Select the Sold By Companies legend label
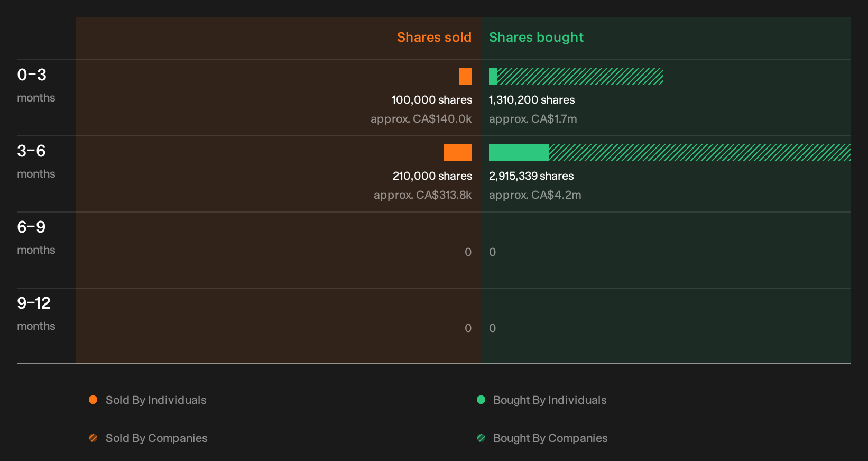Viewport: 868px width, 461px height. 156,438
